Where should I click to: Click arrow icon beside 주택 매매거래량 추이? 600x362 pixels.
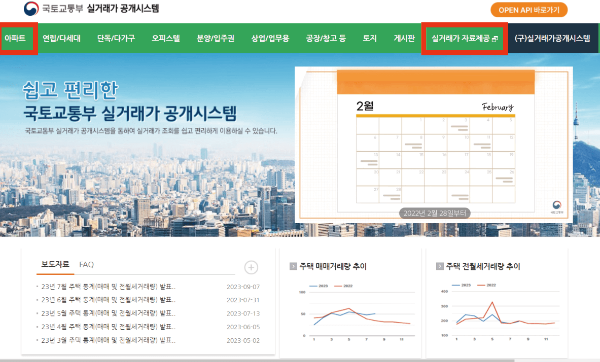pyautogui.click(x=293, y=266)
